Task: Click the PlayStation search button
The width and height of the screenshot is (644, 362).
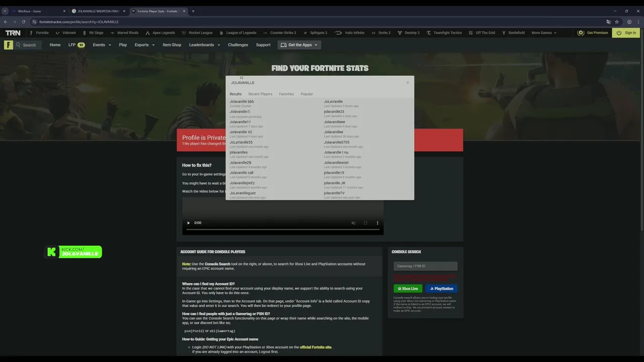Action: tap(441, 289)
